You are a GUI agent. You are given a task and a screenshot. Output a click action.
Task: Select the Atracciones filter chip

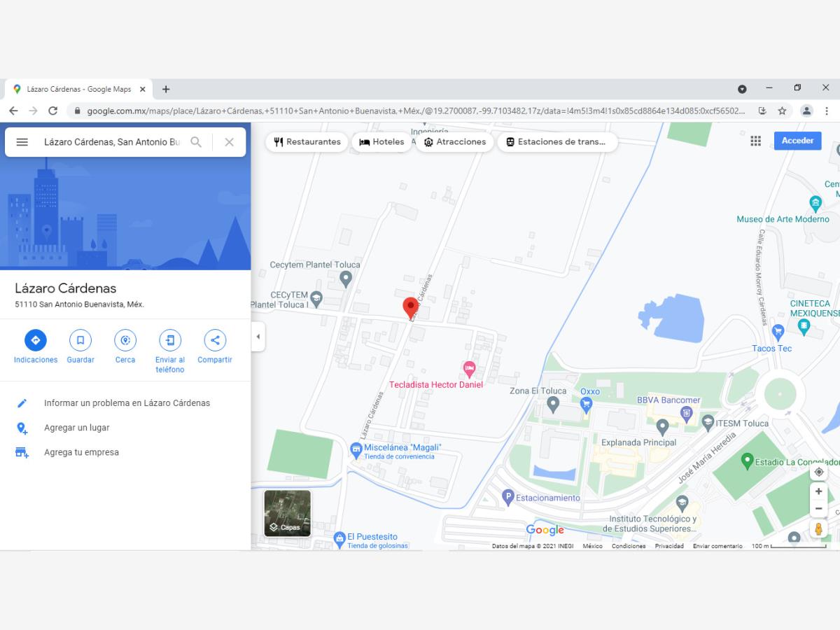pyautogui.click(x=455, y=141)
